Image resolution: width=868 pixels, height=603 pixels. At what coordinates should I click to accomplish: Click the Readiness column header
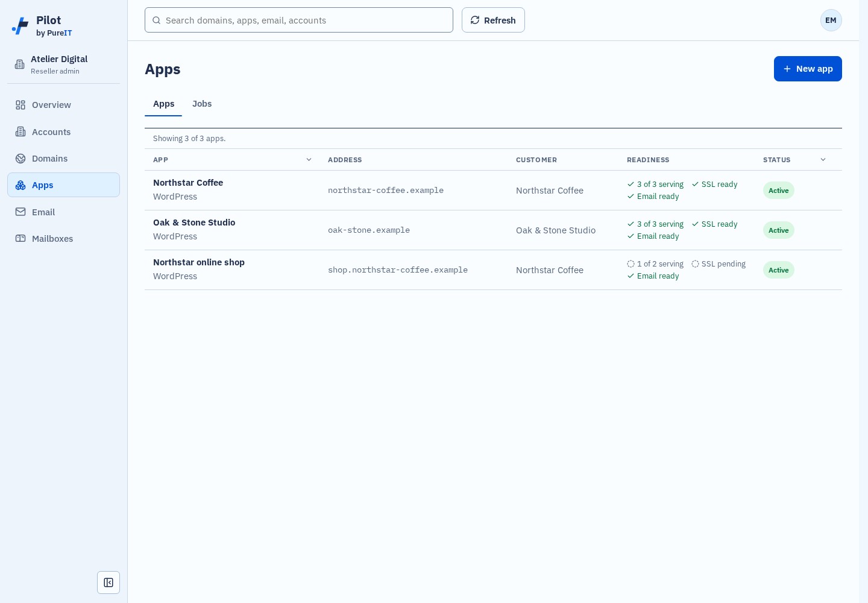pos(648,160)
